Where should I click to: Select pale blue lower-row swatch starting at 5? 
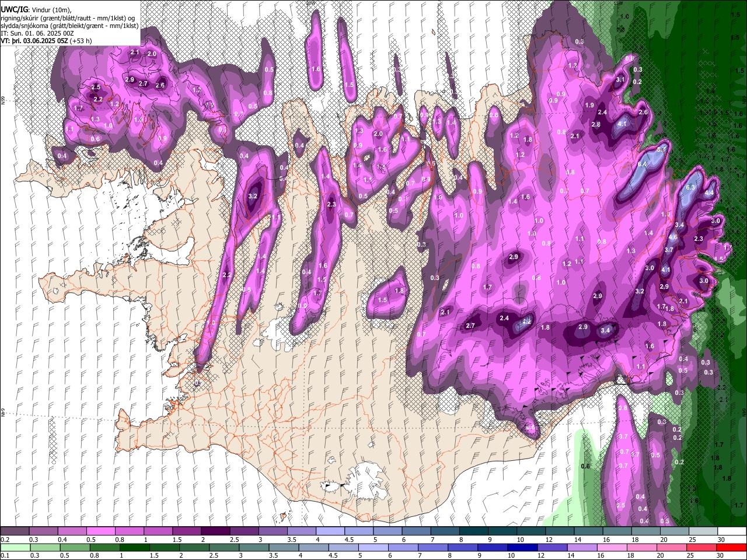(373, 548)
